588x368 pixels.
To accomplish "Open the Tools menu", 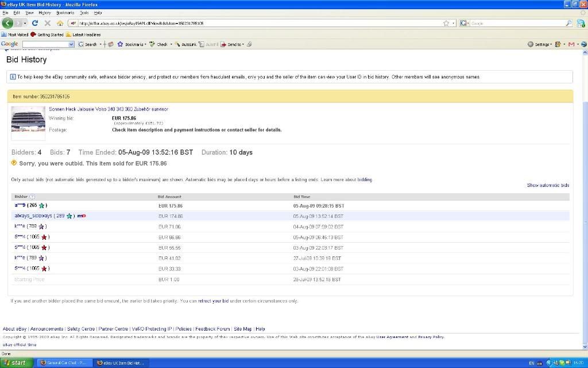I will click(x=84, y=12).
